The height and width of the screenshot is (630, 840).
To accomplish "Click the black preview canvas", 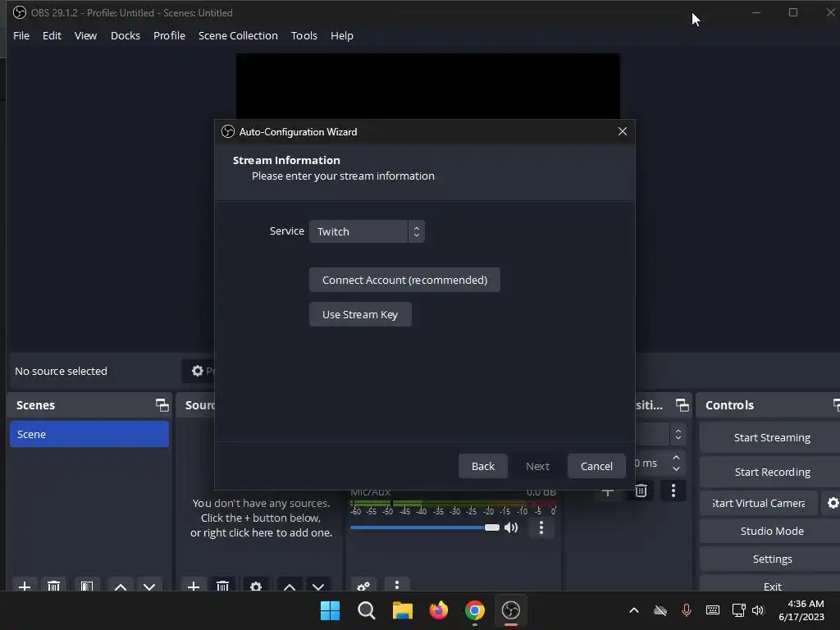I will click(427, 85).
